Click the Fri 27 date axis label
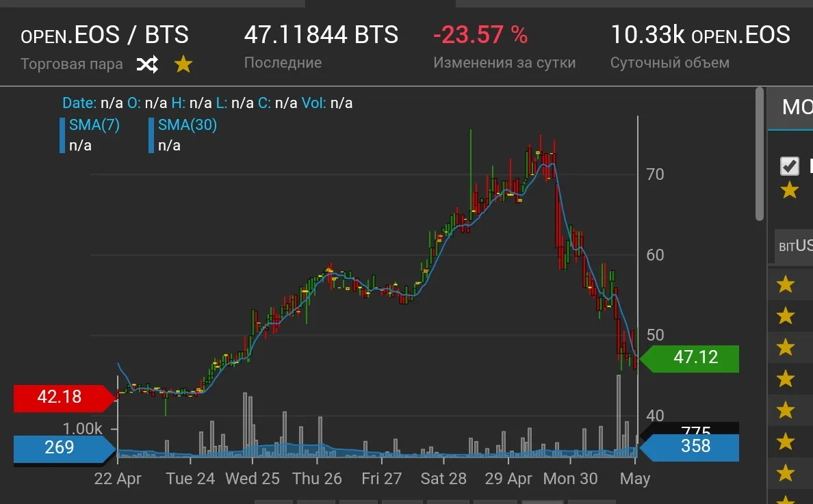813x504 pixels. pos(382,478)
